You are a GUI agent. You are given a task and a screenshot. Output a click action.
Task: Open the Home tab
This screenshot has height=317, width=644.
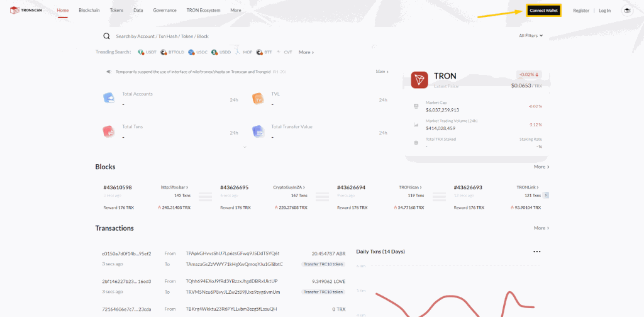63,10
